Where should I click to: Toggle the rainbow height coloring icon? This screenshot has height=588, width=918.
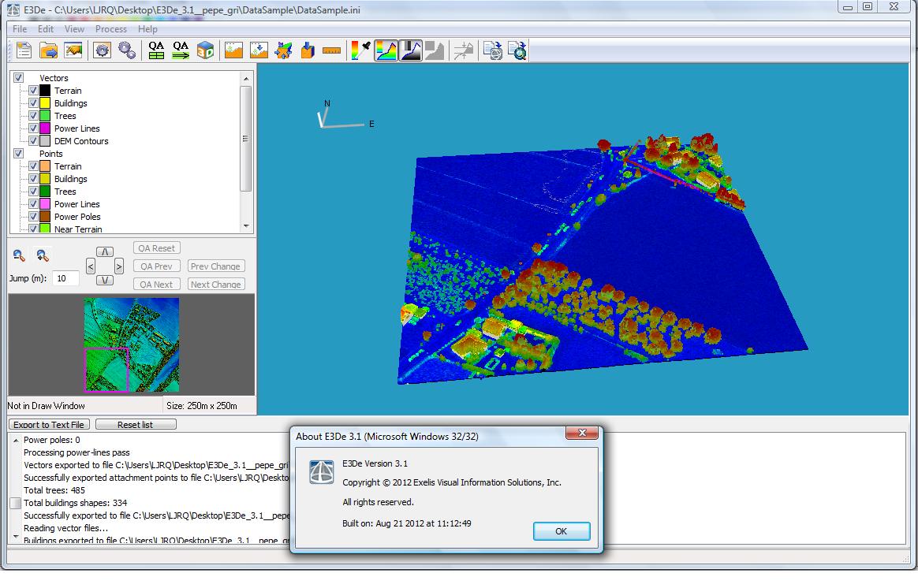coord(386,50)
